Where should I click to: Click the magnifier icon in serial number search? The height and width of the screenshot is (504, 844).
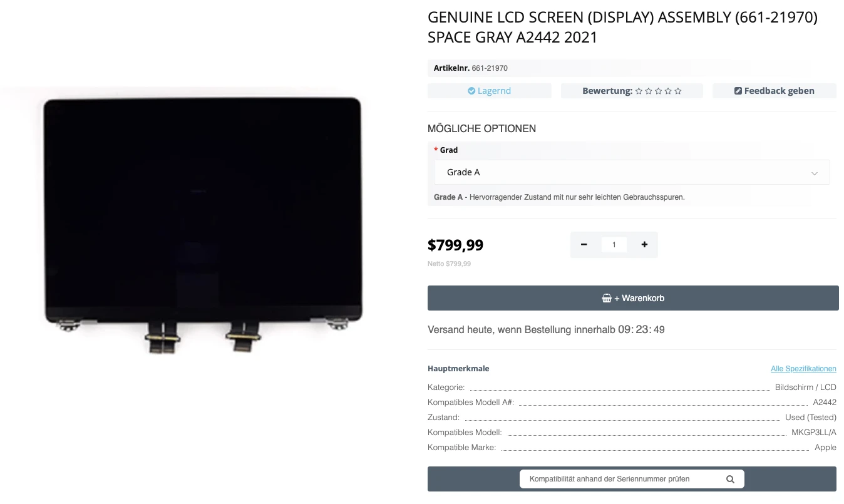click(730, 480)
